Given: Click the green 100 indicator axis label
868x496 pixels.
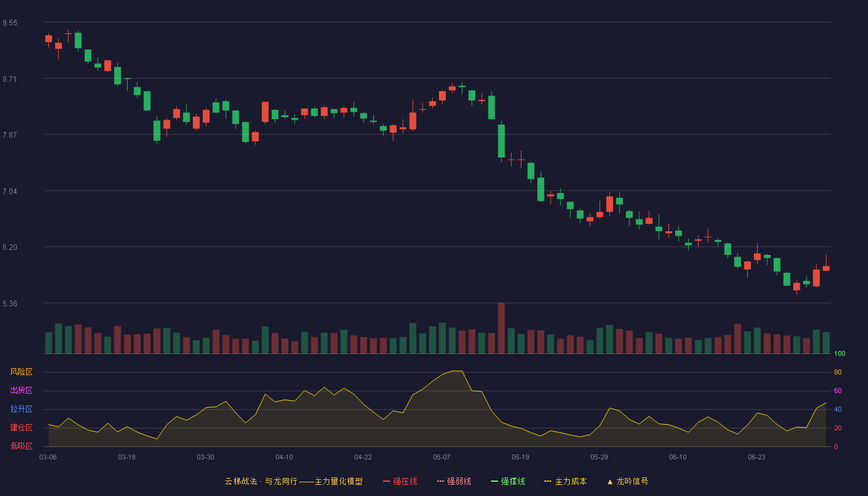Looking at the screenshot, I should pyautogui.click(x=839, y=354).
